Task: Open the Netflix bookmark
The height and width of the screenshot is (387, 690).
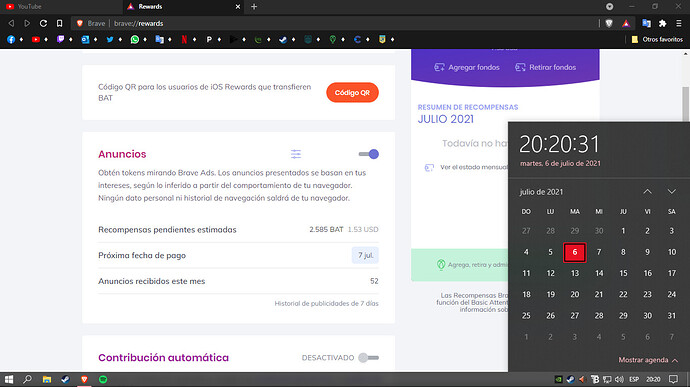Action: [184, 40]
